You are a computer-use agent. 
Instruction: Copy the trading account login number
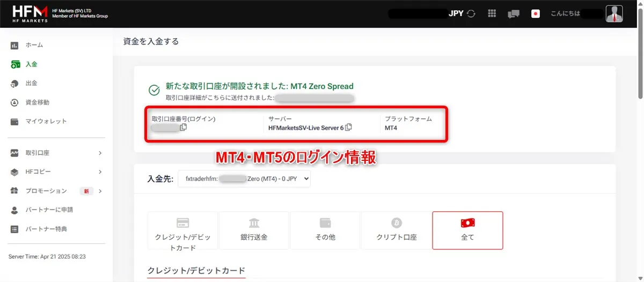pyautogui.click(x=183, y=128)
